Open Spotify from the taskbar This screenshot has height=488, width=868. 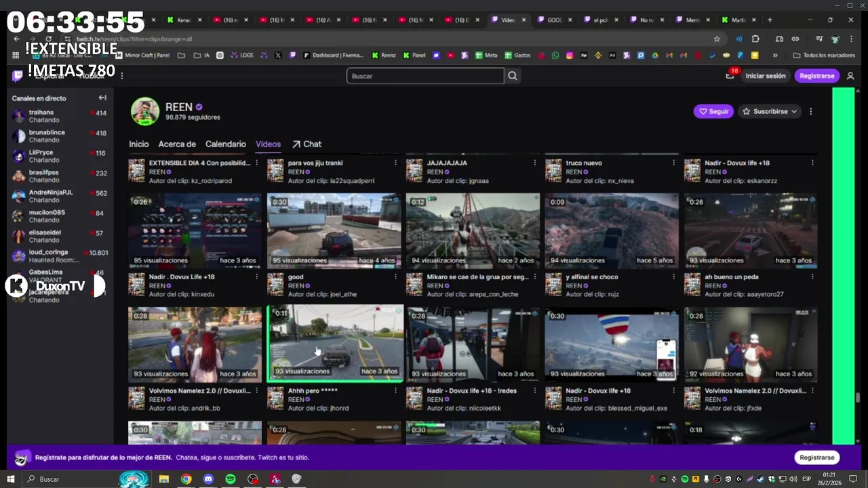(x=231, y=479)
